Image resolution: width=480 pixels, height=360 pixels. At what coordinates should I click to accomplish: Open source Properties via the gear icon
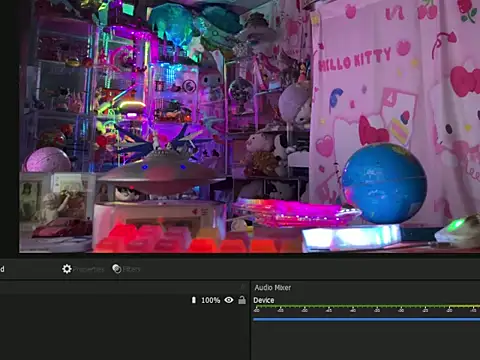(67, 269)
